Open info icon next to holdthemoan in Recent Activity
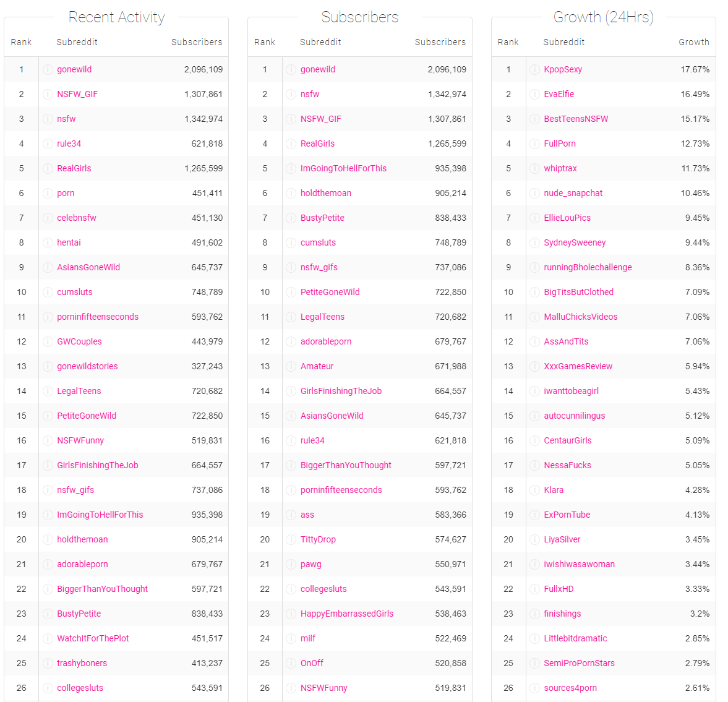This screenshot has width=728, height=702. (x=48, y=539)
